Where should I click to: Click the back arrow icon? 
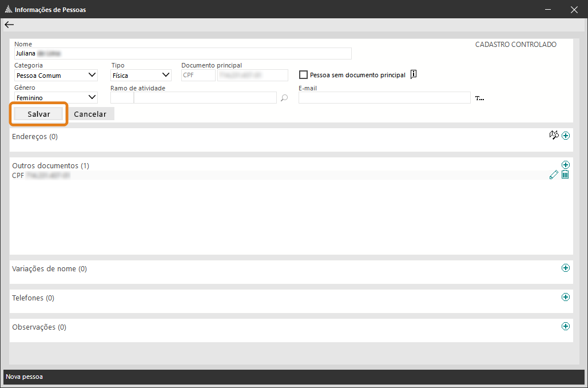9,25
